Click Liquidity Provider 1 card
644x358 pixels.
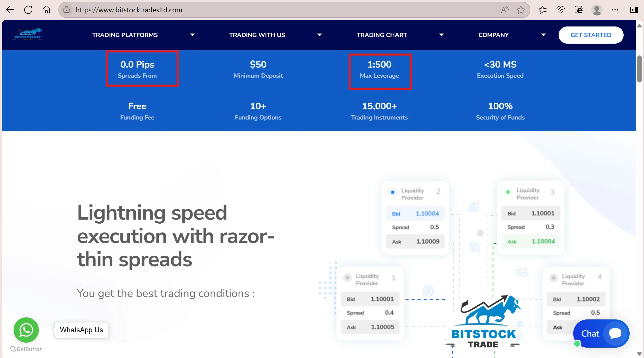click(x=370, y=303)
